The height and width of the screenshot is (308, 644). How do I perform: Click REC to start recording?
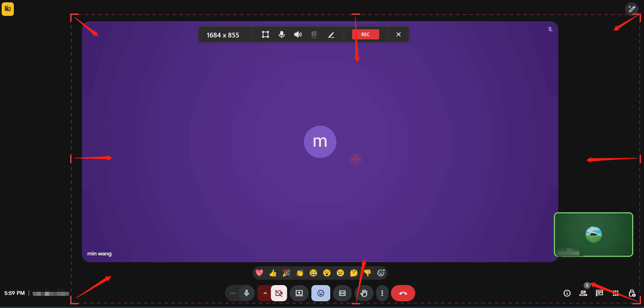click(365, 34)
